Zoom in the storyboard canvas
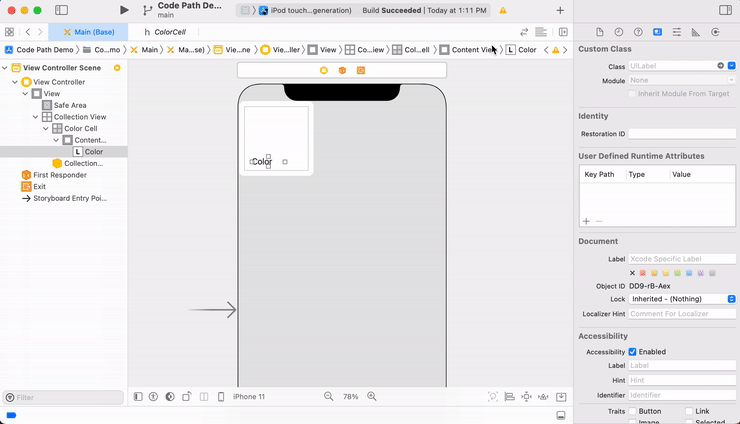Viewport: 740px width, 424px height. (372, 397)
